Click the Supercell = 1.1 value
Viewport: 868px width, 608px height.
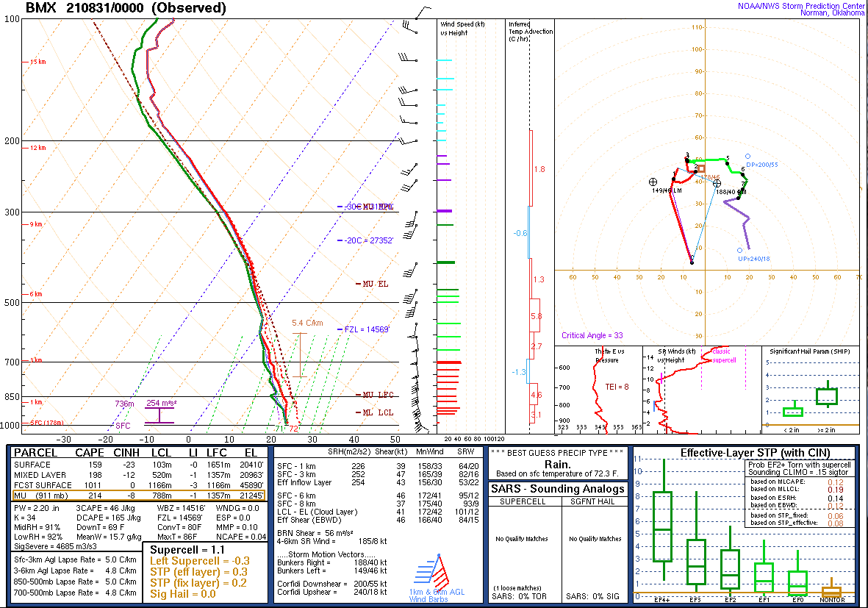179,549
